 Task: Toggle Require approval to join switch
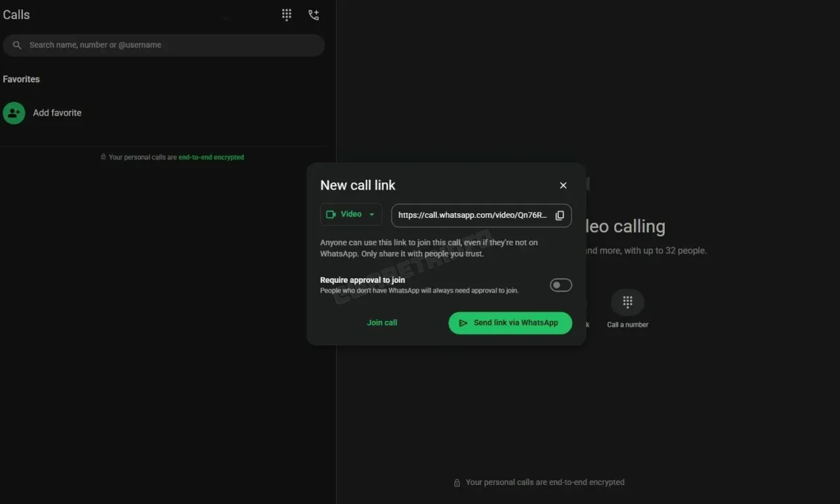coord(561,285)
